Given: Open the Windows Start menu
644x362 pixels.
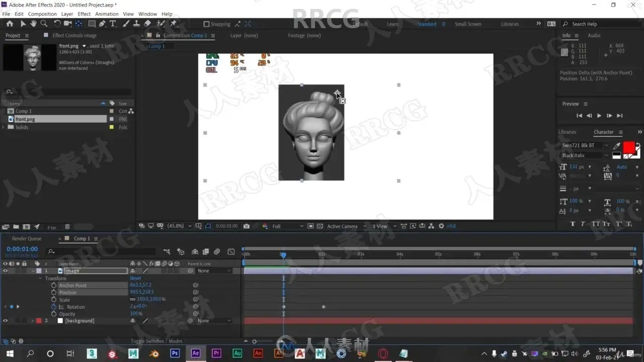Looking at the screenshot, I should [10, 353].
